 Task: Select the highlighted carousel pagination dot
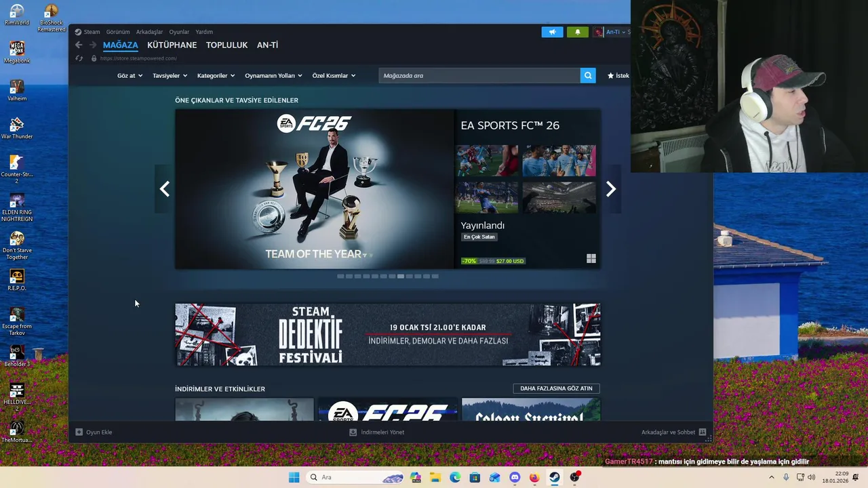(x=401, y=277)
